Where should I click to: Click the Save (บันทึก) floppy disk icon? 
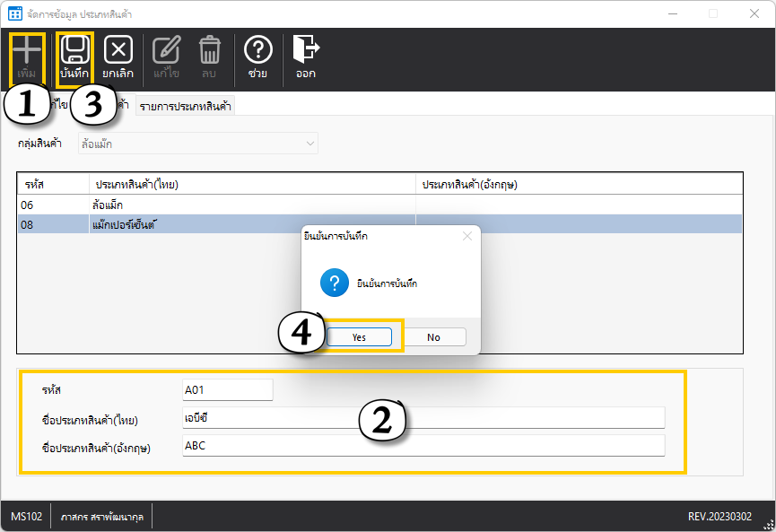[74, 50]
